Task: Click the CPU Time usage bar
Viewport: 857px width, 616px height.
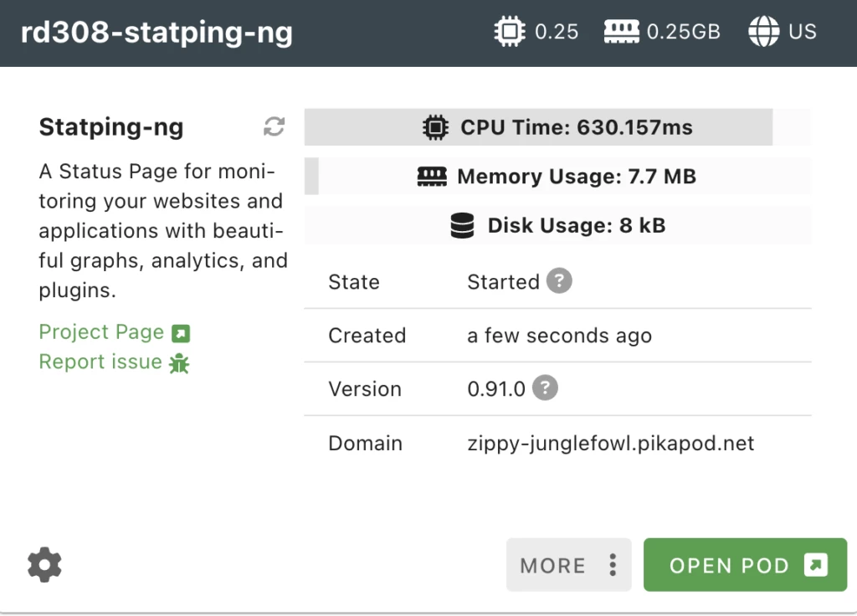Action: 557,128
